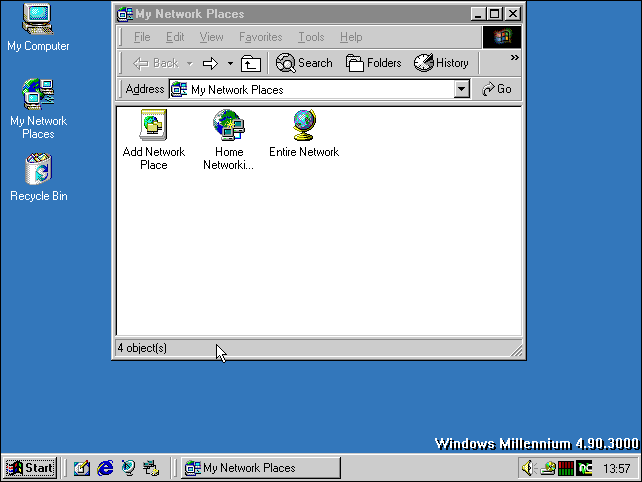Screen dimensions: 642x482
Task: Click the Go button
Action: [x=497, y=89]
